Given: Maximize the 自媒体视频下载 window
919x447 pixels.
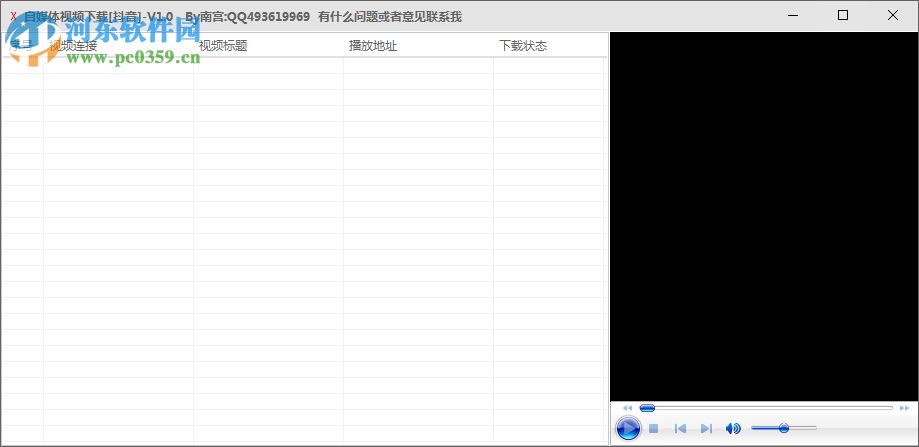Looking at the screenshot, I should (x=843, y=16).
